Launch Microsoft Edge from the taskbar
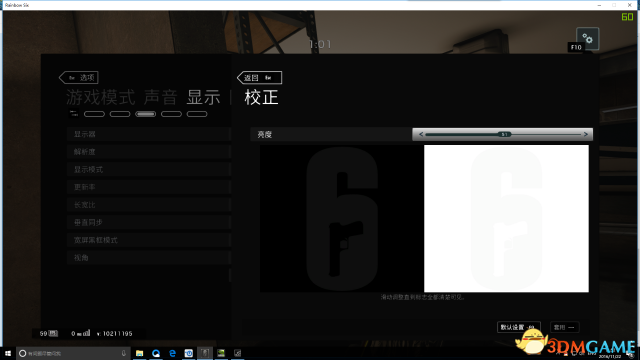The image size is (640, 360). [172, 353]
